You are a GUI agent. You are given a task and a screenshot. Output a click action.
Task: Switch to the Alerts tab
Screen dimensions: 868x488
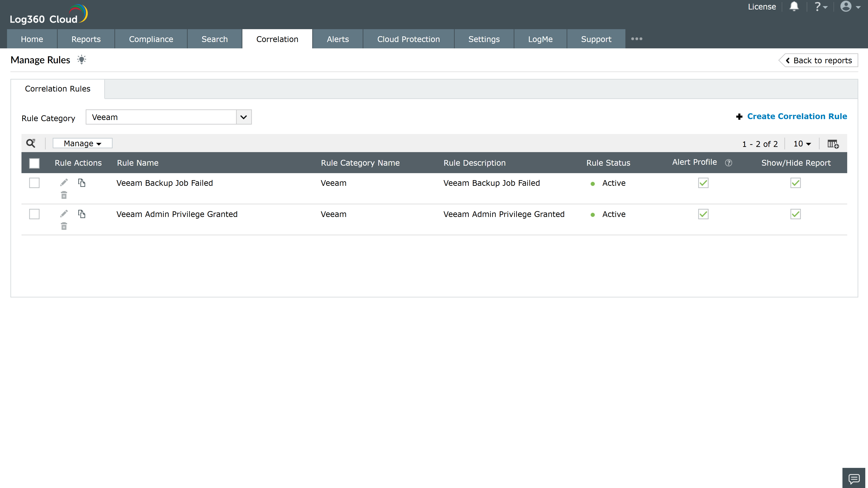tap(337, 39)
